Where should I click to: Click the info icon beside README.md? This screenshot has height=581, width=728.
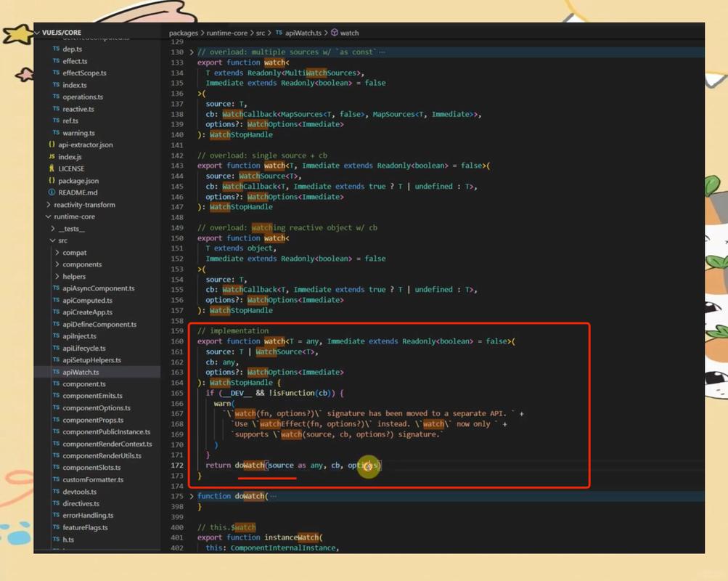tap(52, 192)
